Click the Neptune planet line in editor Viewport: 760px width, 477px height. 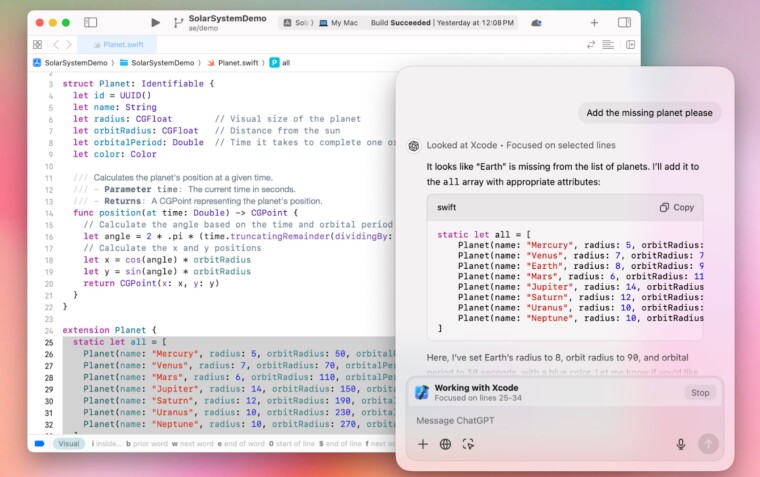click(x=239, y=424)
